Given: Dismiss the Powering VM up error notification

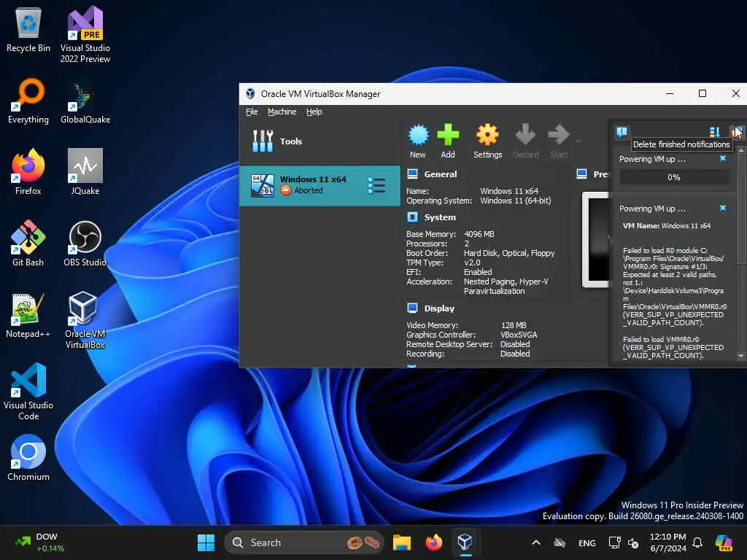Looking at the screenshot, I should coord(723,208).
